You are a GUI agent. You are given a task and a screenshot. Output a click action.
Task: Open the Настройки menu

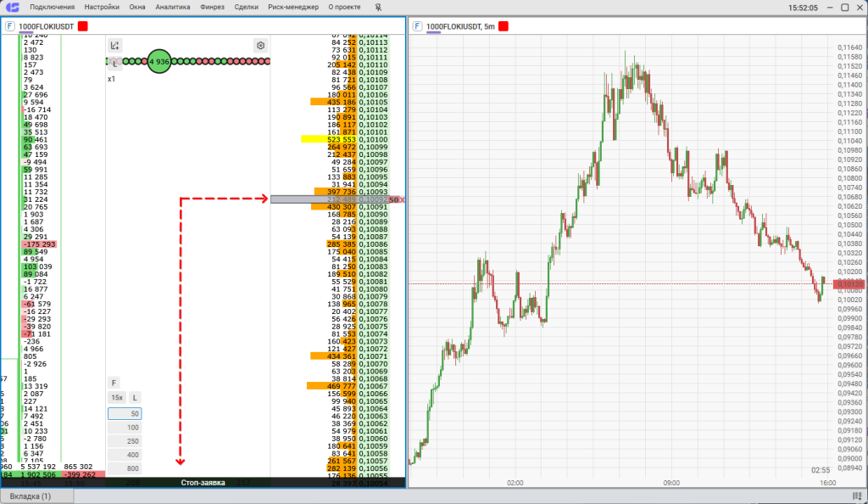(102, 7)
